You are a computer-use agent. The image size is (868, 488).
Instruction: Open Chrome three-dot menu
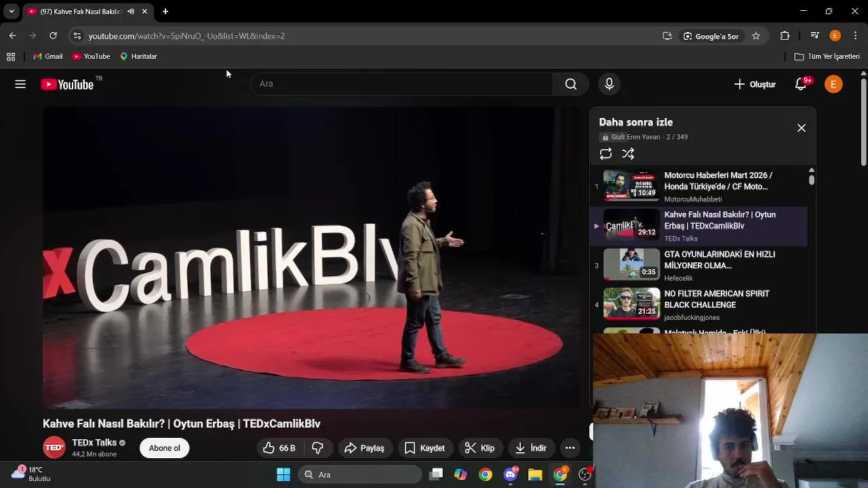click(856, 36)
